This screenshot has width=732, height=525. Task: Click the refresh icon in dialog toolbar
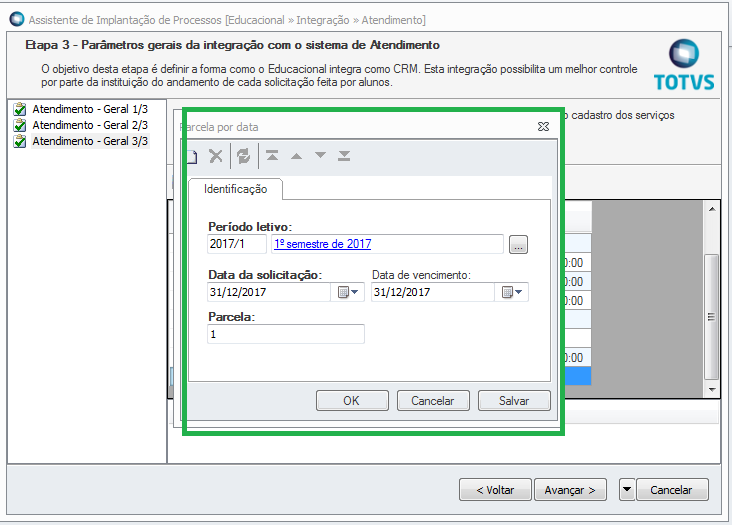pos(244,156)
